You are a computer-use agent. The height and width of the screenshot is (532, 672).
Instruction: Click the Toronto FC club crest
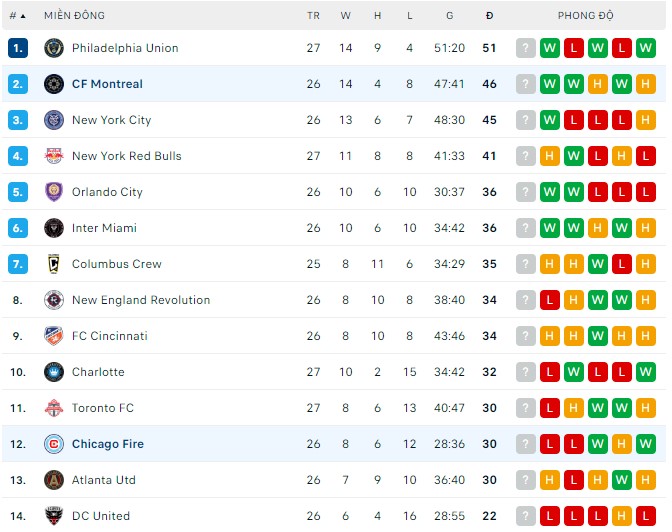click(x=54, y=408)
